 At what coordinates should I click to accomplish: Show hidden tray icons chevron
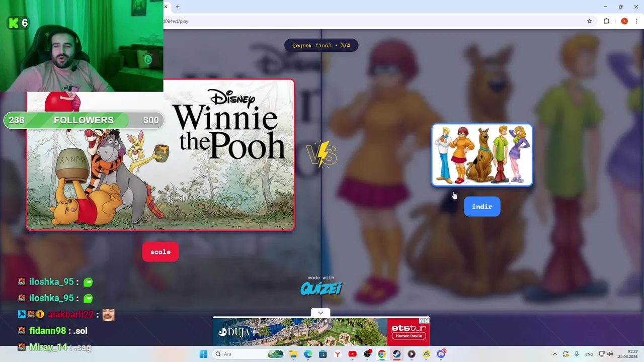pos(555,354)
